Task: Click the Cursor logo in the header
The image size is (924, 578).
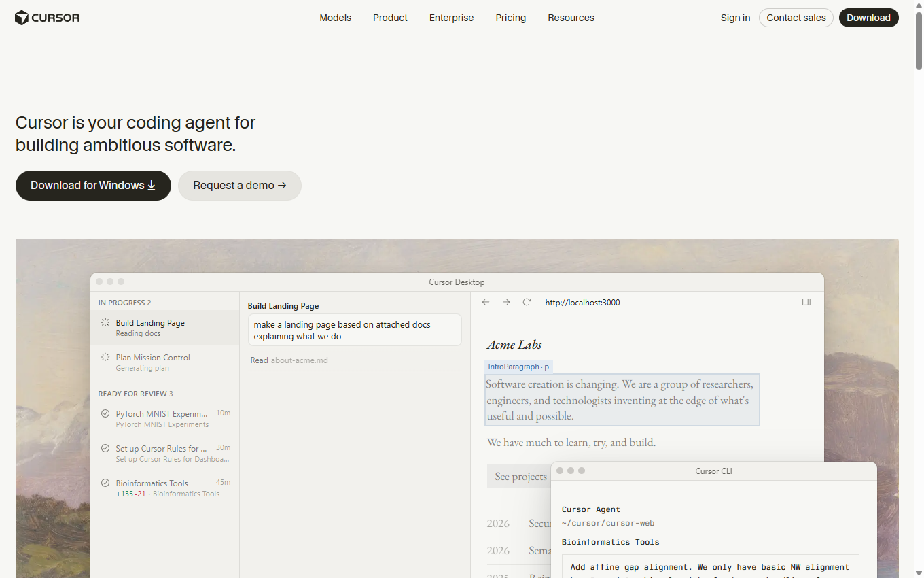Action: tap(48, 18)
